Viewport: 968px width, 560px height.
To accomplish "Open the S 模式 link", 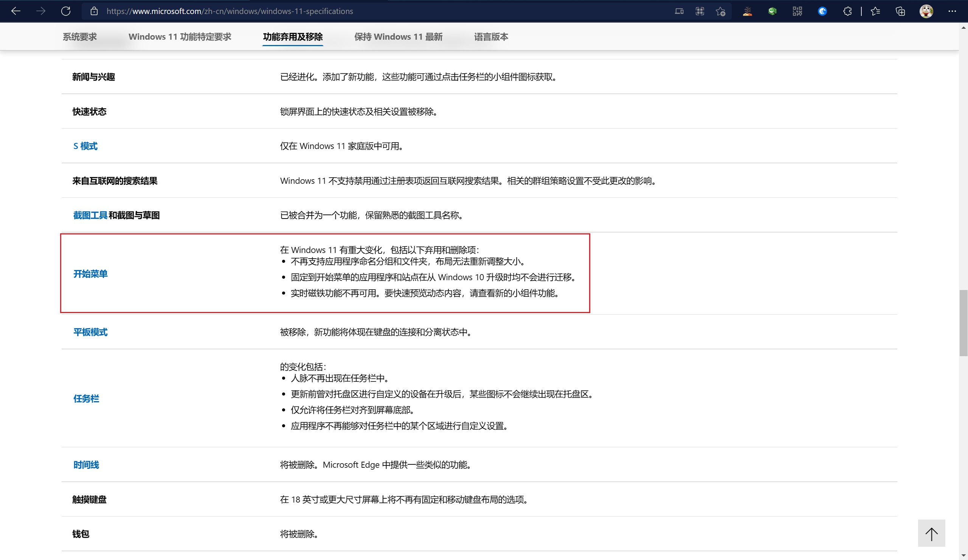I will (x=85, y=146).
